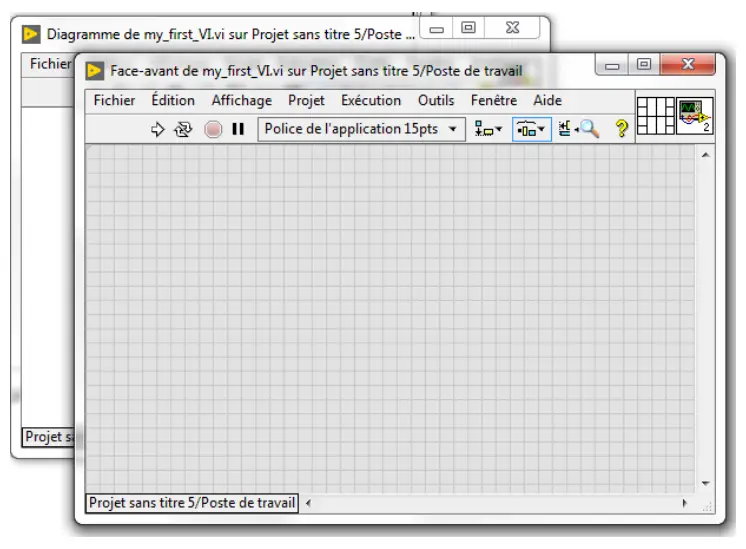Screen dimensions: 746x549
Task: Maximize the Face-avant window
Action: tap(644, 64)
